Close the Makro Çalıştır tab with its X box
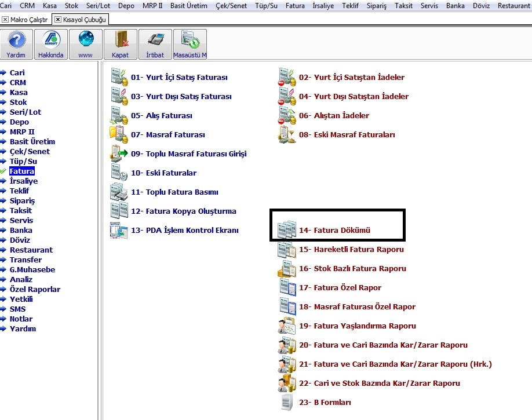Viewport: 532px width, 420px height. coord(5,20)
